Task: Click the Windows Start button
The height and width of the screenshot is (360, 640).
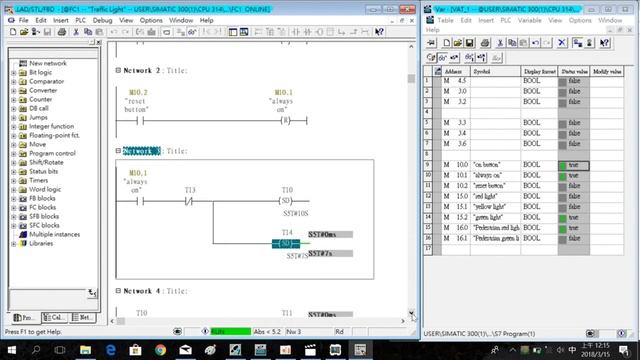Action: 11,350
